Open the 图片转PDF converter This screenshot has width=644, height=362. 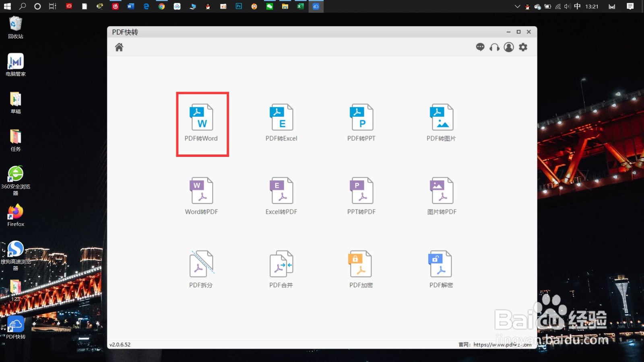pyautogui.click(x=442, y=196)
